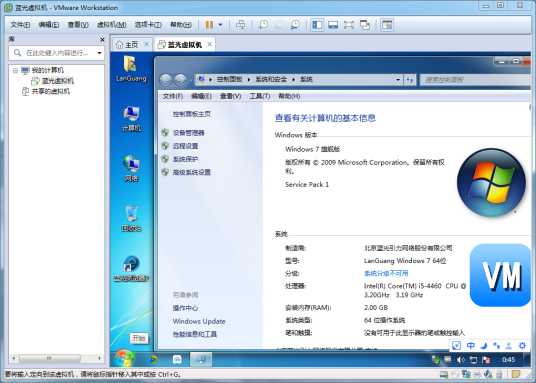Click the library search input field

pyautogui.click(x=56, y=53)
